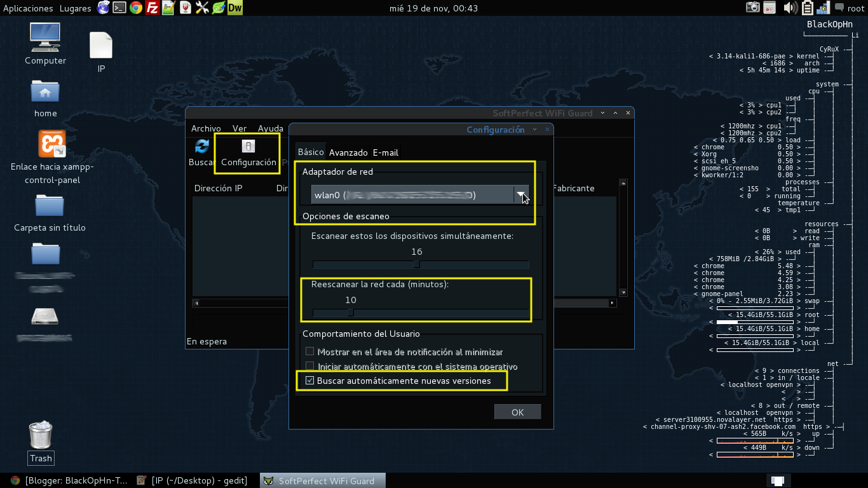
Task: Select the Trash icon on the desktop
Action: pyautogui.click(x=41, y=442)
